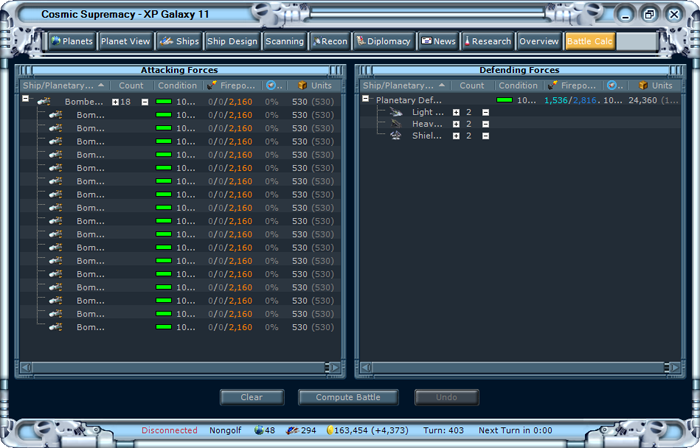Click the Clear button
The height and width of the screenshot is (448, 700).
(252, 397)
